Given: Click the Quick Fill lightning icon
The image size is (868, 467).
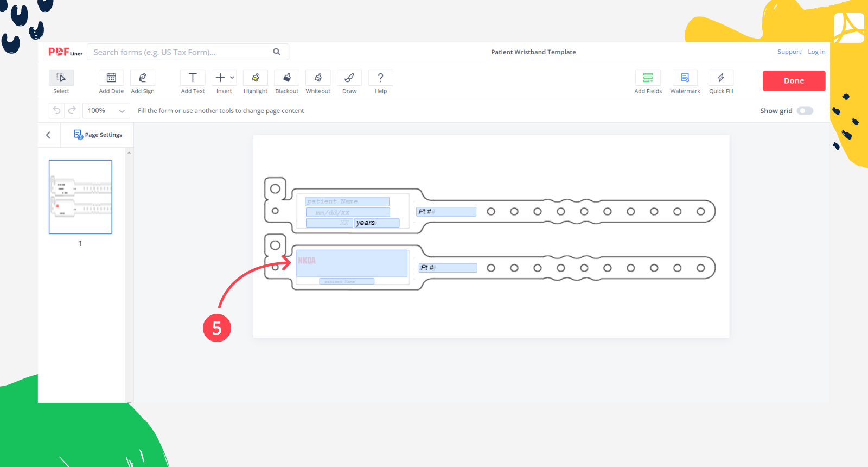Looking at the screenshot, I should click(721, 78).
